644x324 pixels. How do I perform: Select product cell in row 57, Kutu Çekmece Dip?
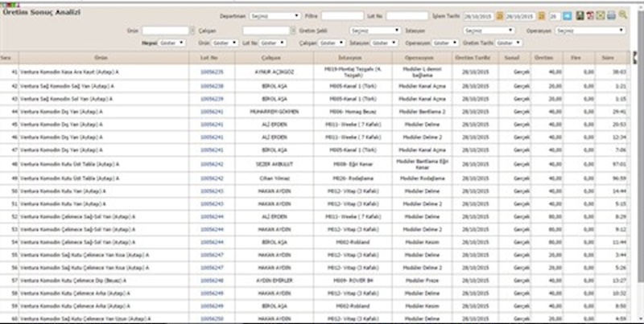pos(104,281)
